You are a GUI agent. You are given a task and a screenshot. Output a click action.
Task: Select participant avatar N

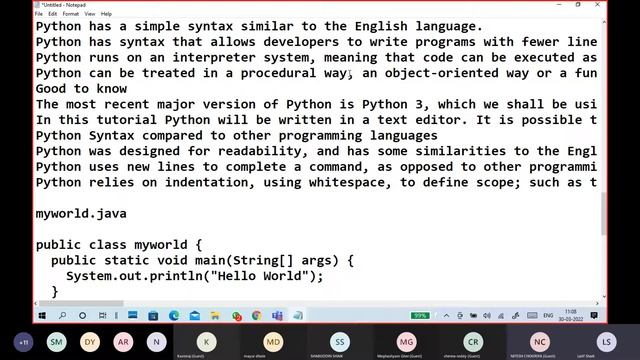point(156,342)
